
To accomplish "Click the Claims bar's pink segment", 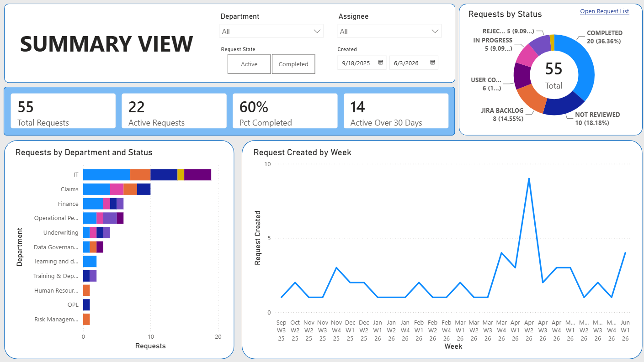I will point(117,189).
